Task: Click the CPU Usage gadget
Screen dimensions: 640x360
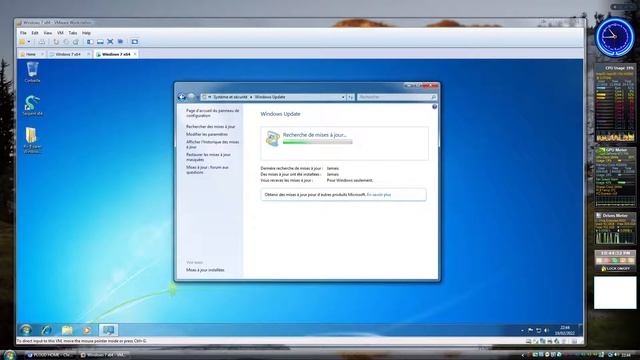Action: tap(615, 103)
